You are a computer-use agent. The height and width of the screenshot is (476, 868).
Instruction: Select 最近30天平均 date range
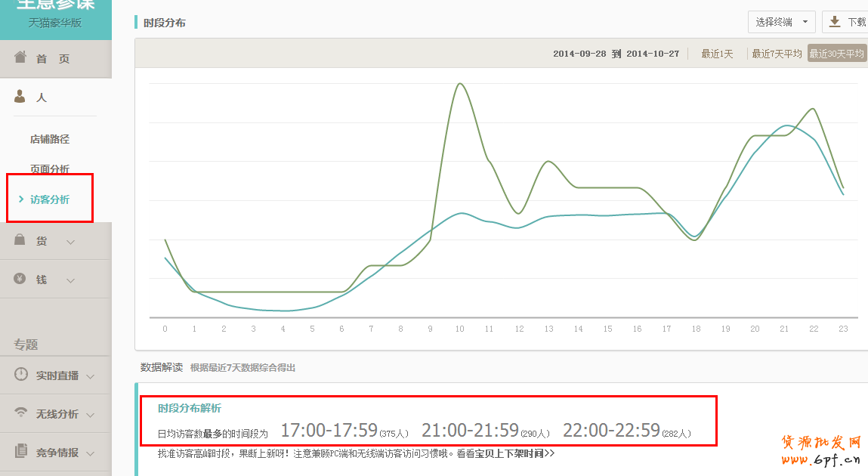(836, 54)
